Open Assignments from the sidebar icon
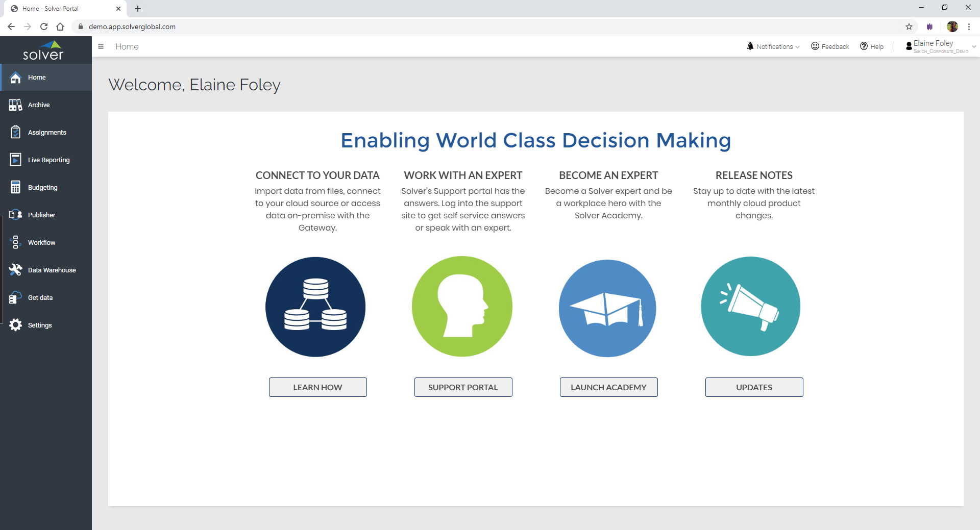The height and width of the screenshot is (530, 980). pyautogui.click(x=15, y=133)
